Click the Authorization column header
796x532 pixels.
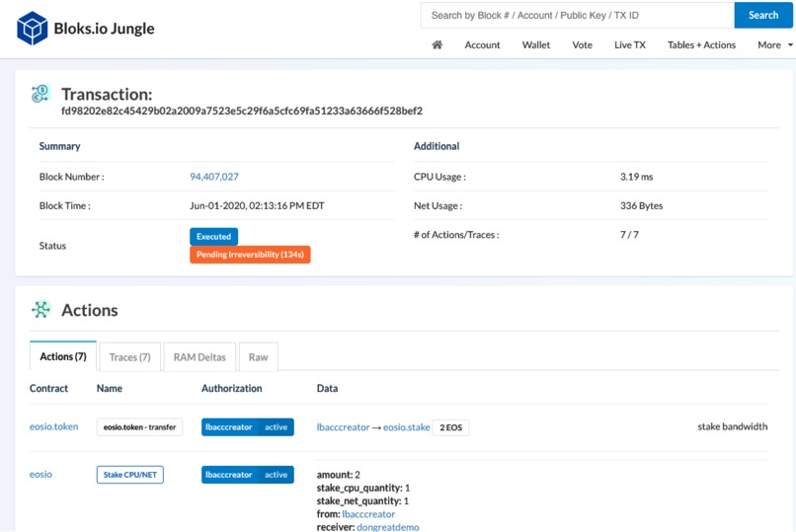pyautogui.click(x=232, y=388)
